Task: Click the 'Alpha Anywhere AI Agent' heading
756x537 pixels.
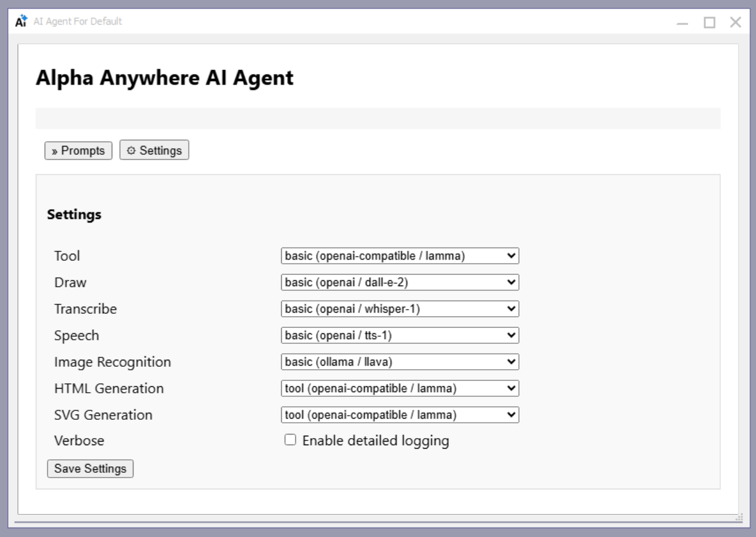Action: point(165,78)
